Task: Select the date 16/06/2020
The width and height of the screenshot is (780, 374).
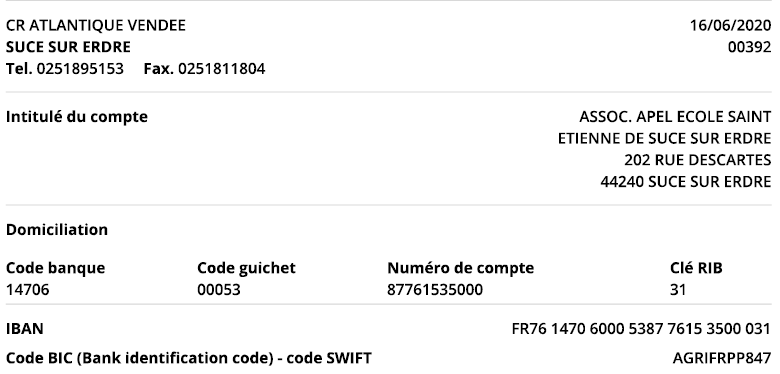Action: pos(730,25)
